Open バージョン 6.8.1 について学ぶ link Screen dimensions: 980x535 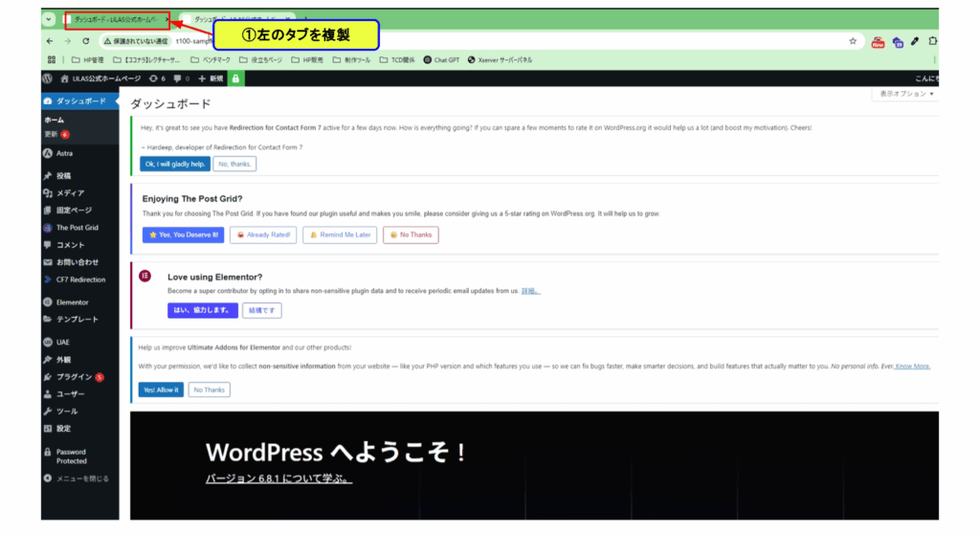click(x=278, y=479)
